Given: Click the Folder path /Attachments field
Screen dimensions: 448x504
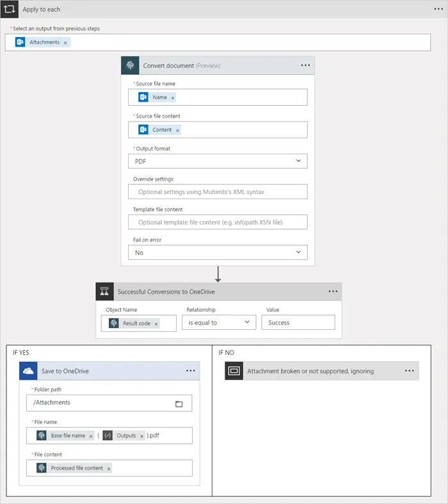Looking at the screenshot, I should pyautogui.click(x=109, y=403).
